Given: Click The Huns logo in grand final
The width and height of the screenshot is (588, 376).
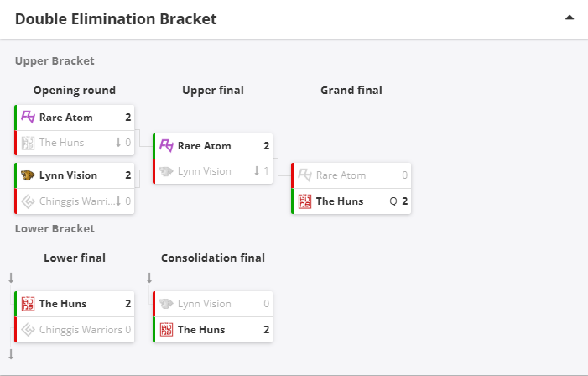Looking at the screenshot, I should click(x=305, y=201).
